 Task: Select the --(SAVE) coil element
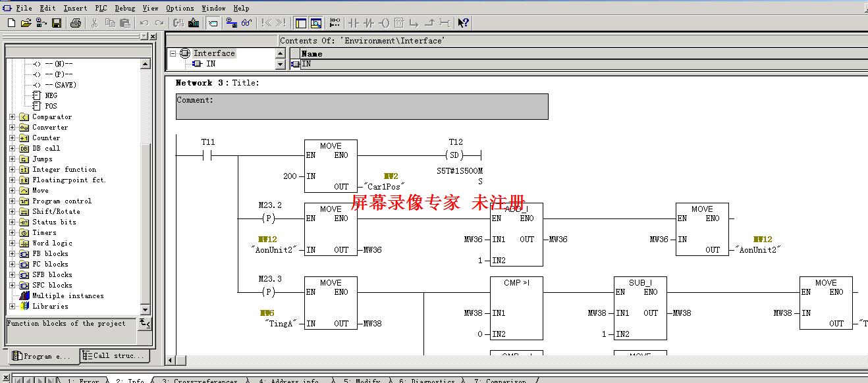click(61, 85)
